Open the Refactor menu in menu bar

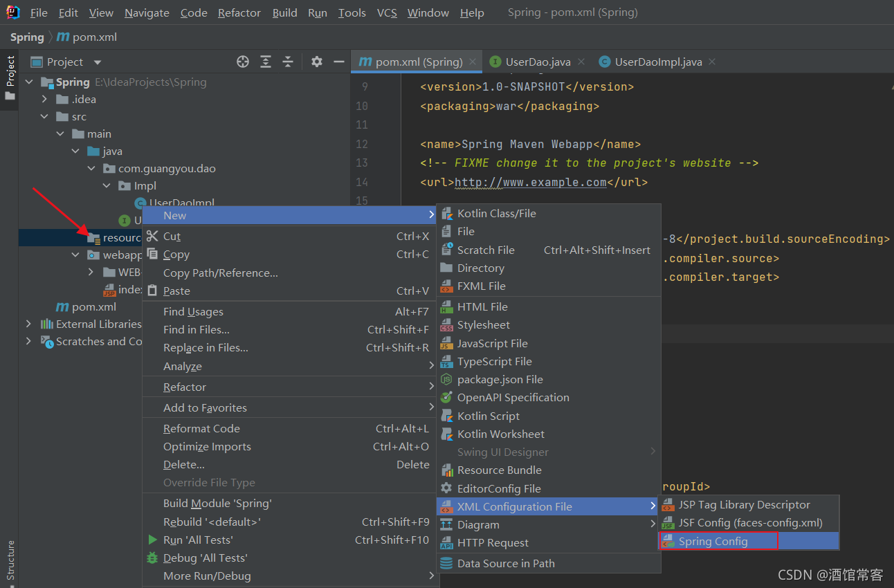[239, 12]
